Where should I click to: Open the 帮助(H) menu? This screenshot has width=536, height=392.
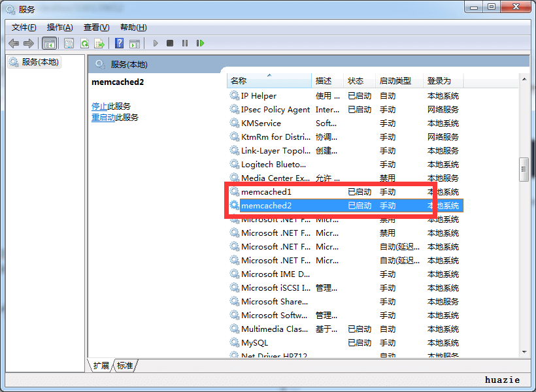tap(133, 27)
